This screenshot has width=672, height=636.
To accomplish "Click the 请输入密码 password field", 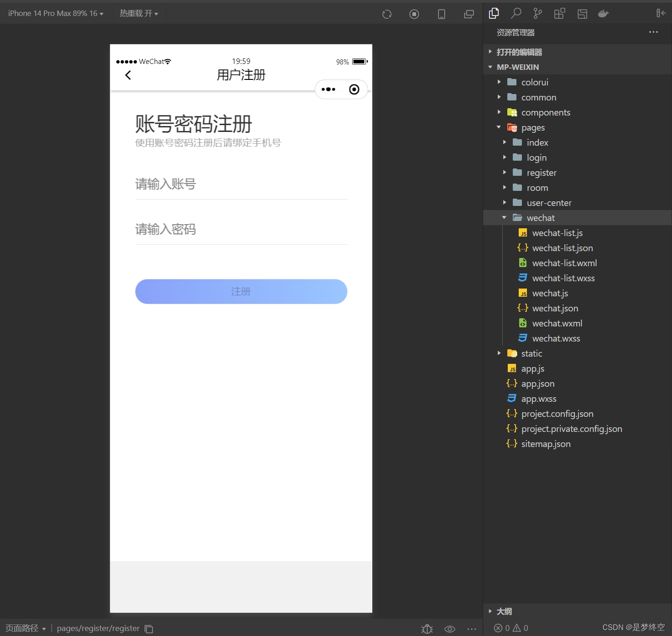I will pos(241,229).
